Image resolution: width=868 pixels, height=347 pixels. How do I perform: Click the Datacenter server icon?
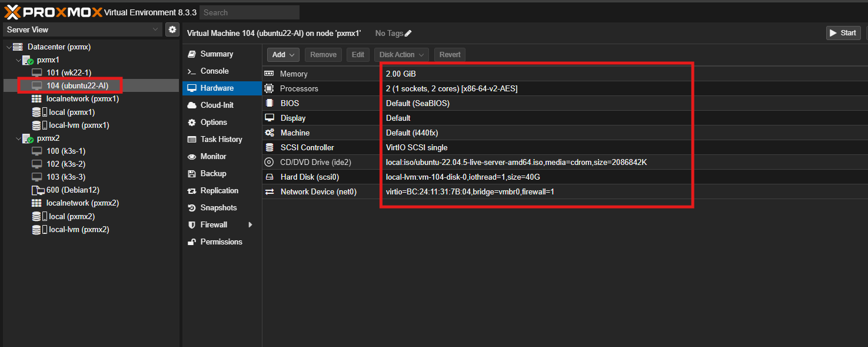click(x=18, y=47)
